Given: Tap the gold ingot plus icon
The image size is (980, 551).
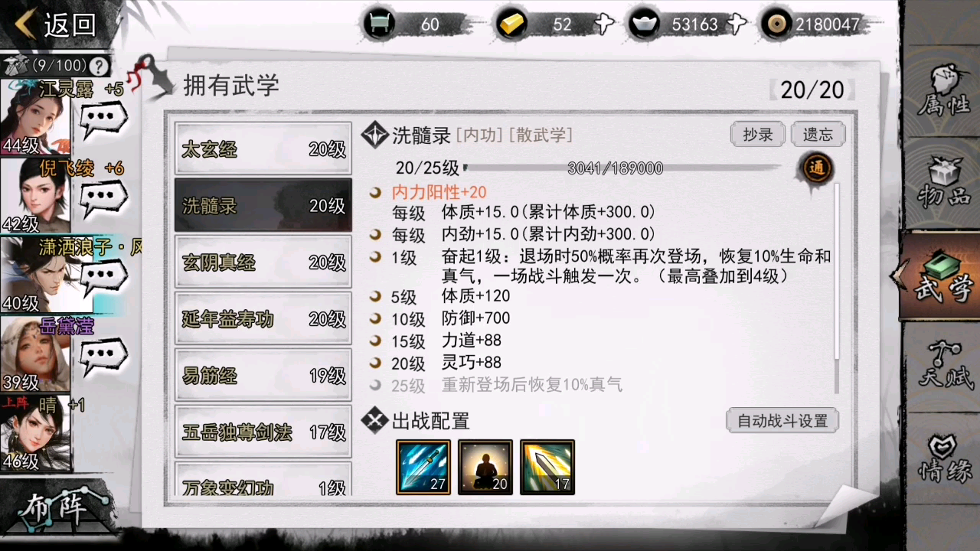Looking at the screenshot, I should click(x=604, y=24).
